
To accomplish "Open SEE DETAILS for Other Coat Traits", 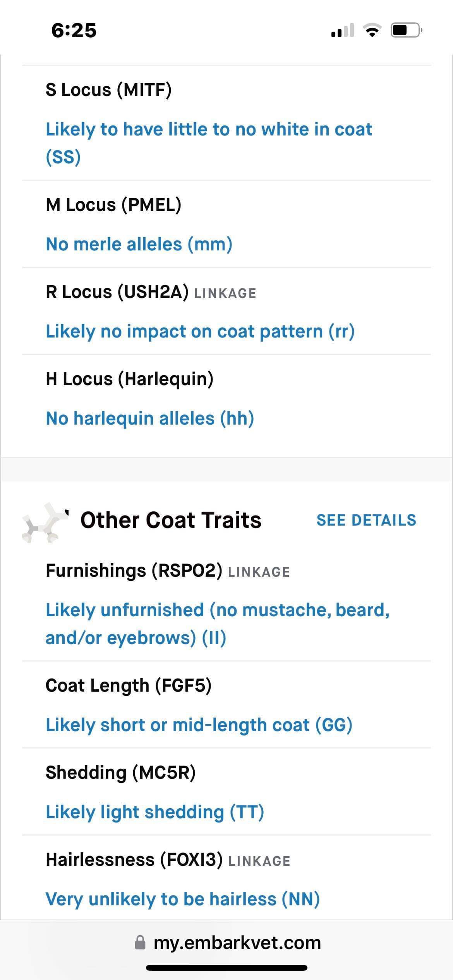I will pos(366,520).
